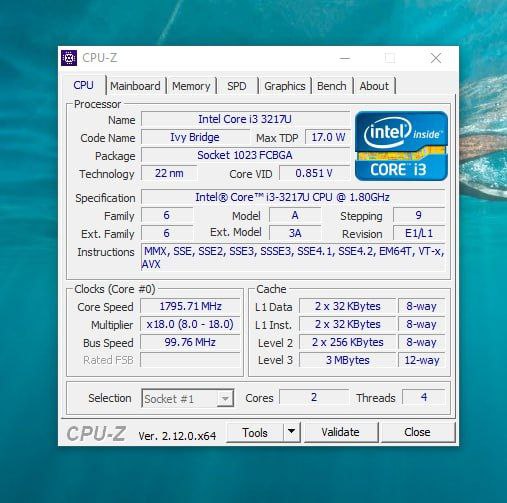507x503 pixels.
Task: Click the Instructions list starting with MMX
Action: tap(293, 257)
